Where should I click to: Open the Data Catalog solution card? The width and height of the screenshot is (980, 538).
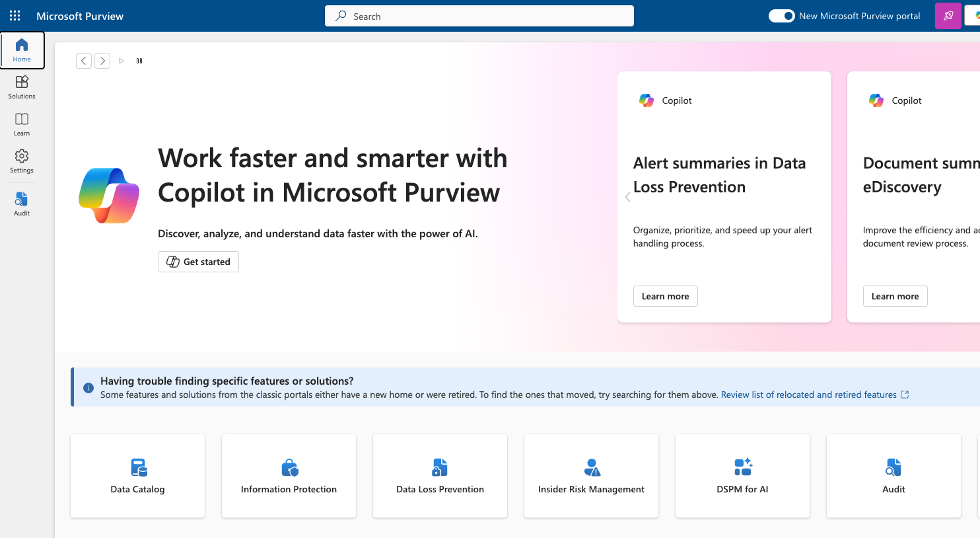[x=137, y=476]
